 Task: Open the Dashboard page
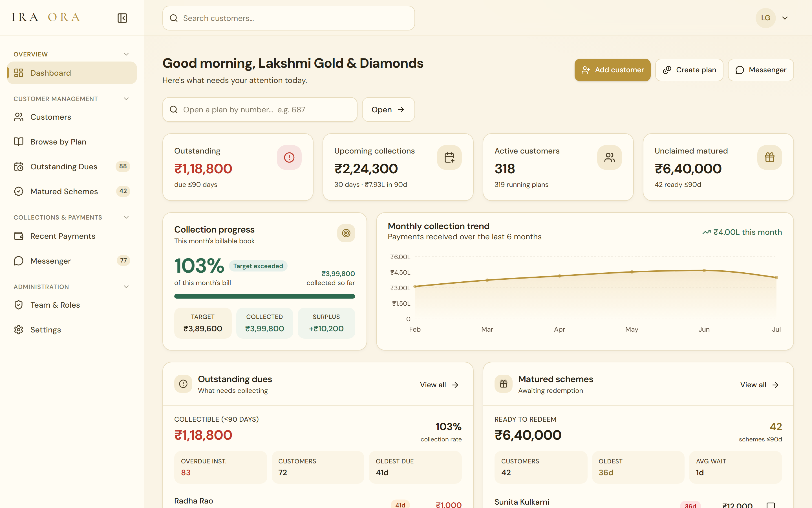click(x=72, y=73)
